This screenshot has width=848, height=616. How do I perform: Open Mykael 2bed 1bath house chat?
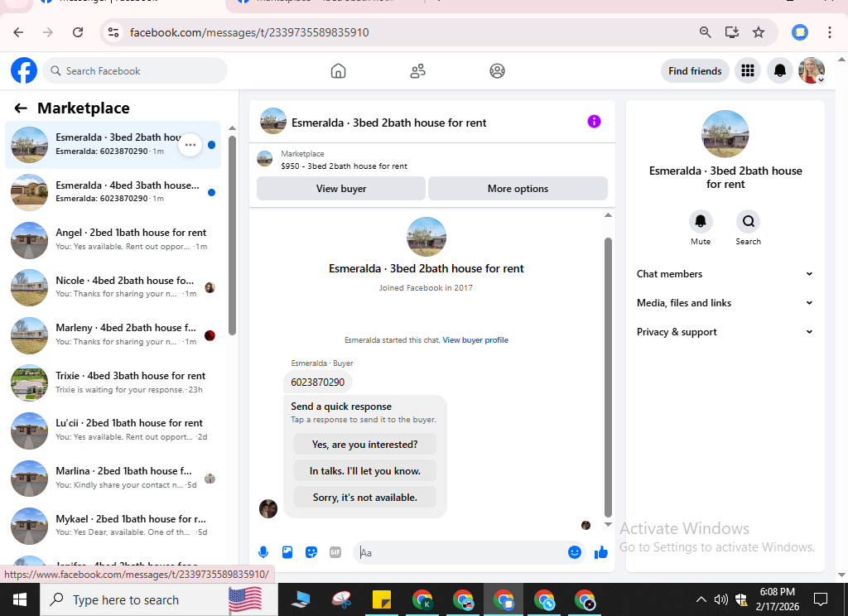113,525
